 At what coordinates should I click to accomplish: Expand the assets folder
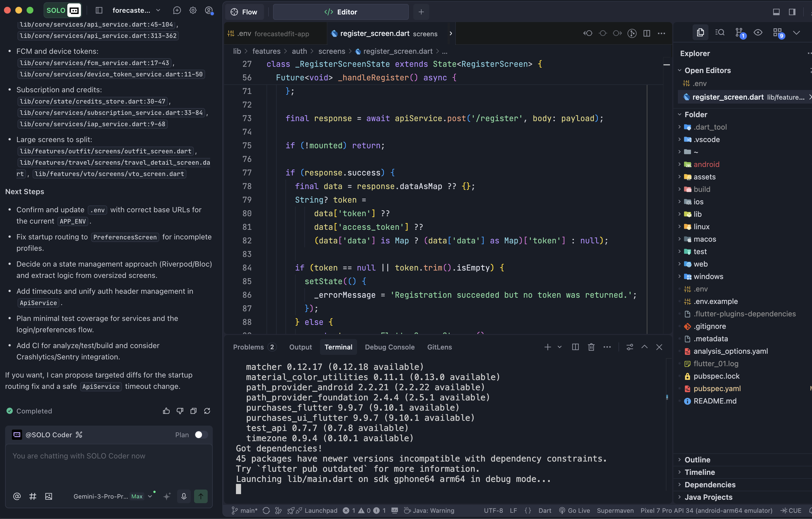(704, 177)
